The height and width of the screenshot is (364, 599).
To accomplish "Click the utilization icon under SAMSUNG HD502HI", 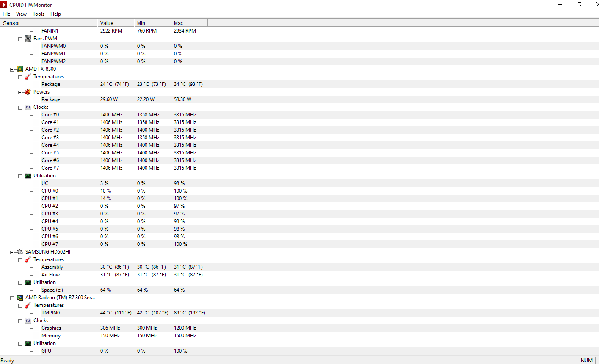I will point(28,282).
